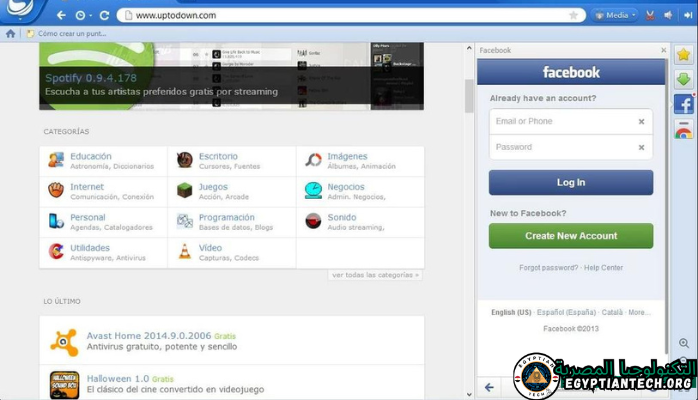Close the Facebook side panel
698x400 pixels.
[663, 50]
